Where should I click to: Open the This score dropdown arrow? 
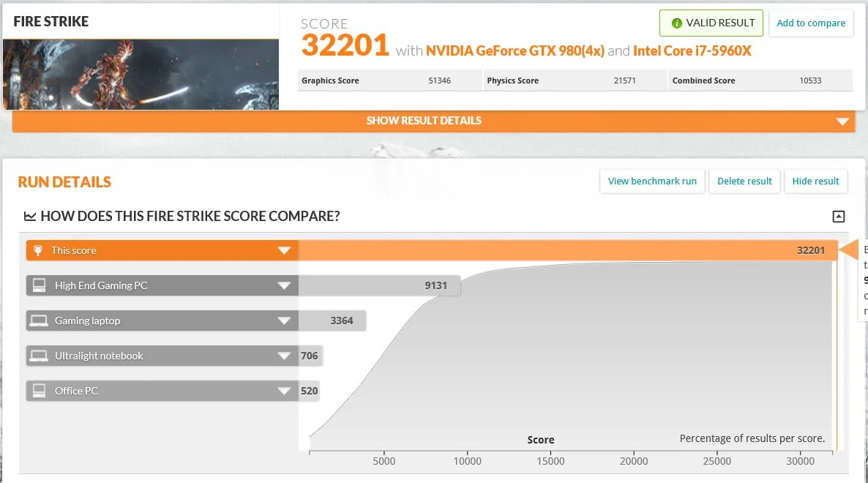284,250
